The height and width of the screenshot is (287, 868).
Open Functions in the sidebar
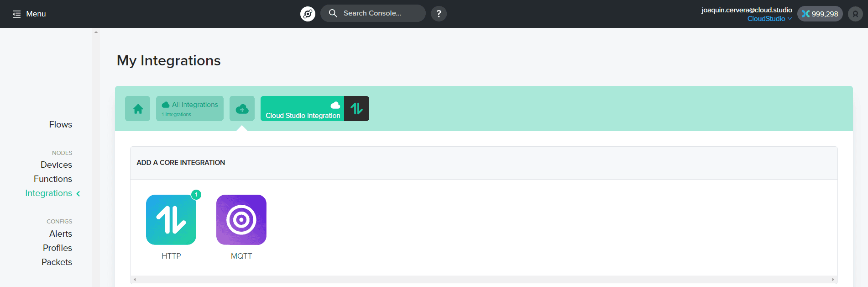[53, 179]
